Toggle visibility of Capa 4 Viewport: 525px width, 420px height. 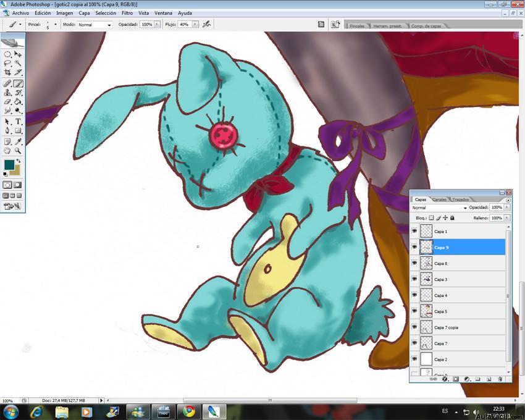pyautogui.click(x=414, y=295)
